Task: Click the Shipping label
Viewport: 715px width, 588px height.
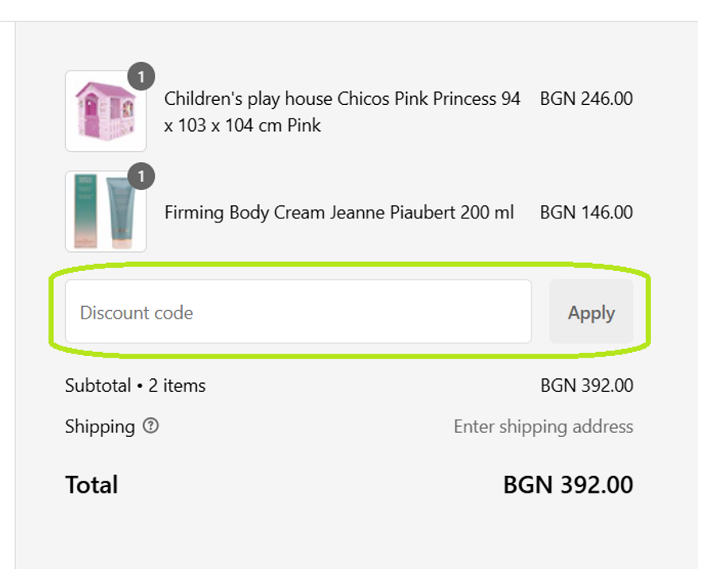Action: pyautogui.click(x=100, y=427)
